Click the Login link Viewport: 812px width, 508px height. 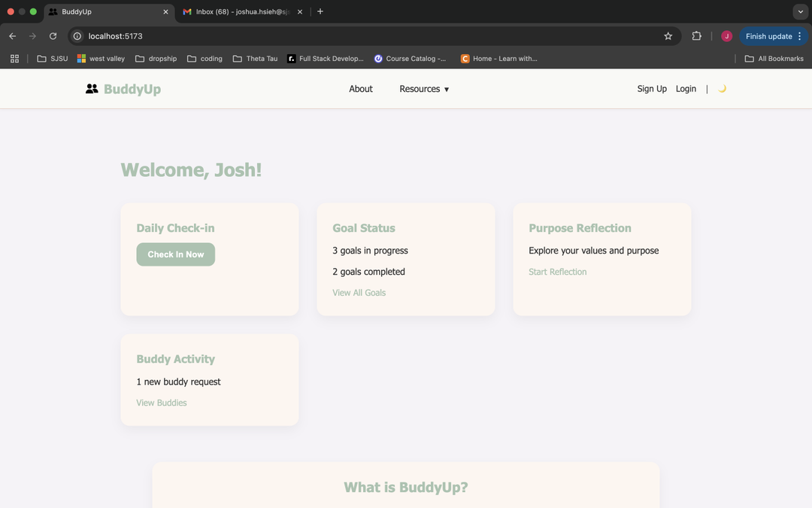[x=686, y=89]
